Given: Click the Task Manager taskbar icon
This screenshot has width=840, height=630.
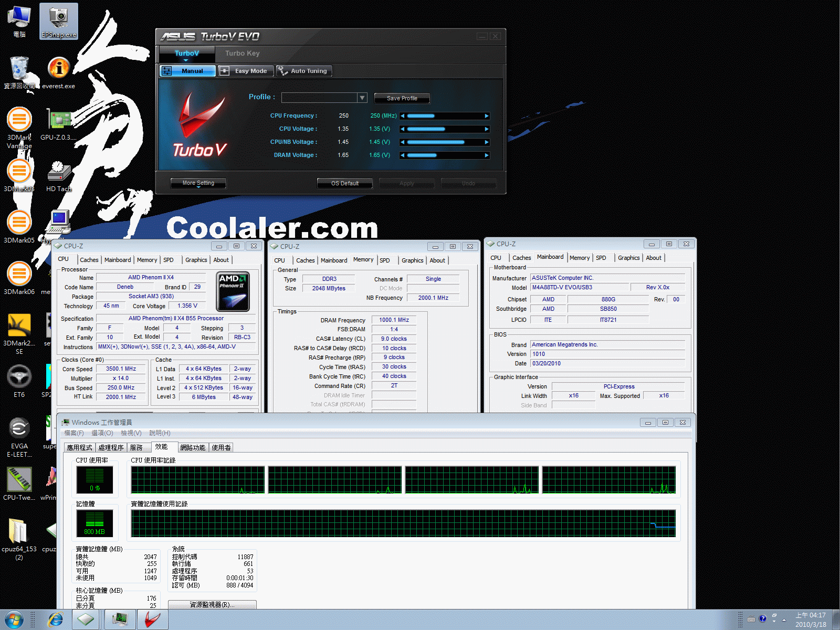Looking at the screenshot, I should coord(120,620).
